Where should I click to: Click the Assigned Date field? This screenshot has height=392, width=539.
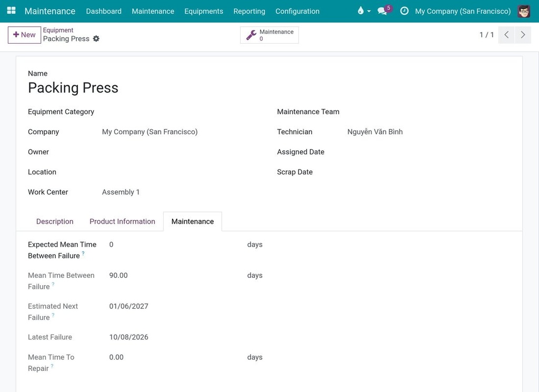pos(428,152)
